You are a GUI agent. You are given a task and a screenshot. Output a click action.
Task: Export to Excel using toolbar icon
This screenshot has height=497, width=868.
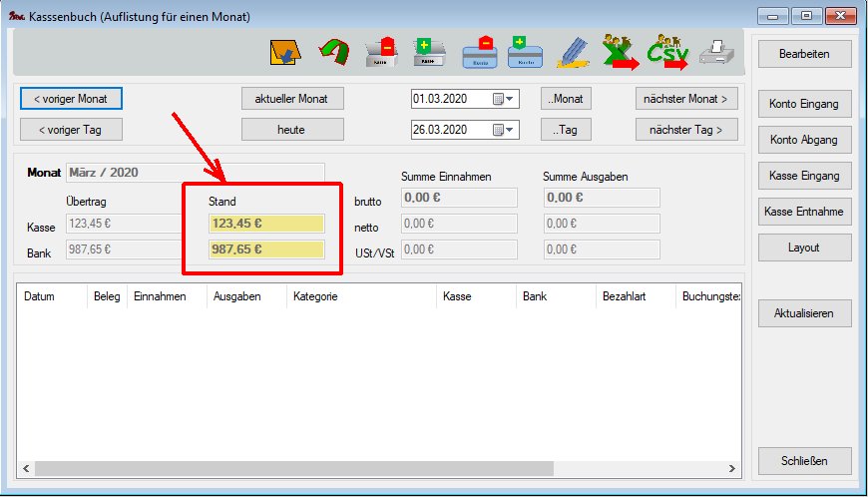click(x=621, y=51)
